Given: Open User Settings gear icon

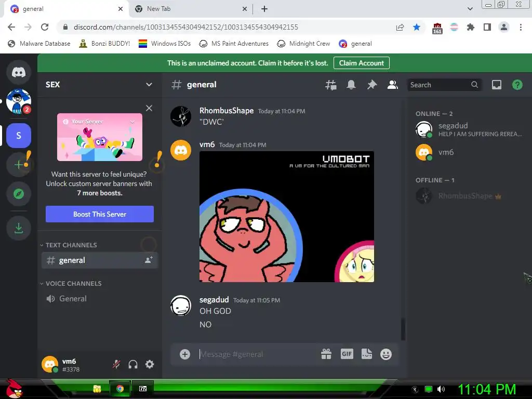Looking at the screenshot, I should [x=150, y=364].
